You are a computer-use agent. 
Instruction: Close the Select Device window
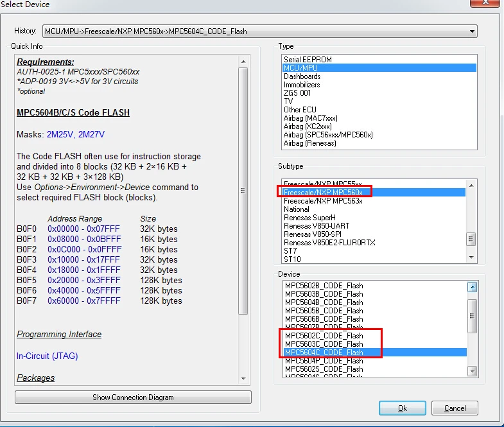tap(485, 3)
